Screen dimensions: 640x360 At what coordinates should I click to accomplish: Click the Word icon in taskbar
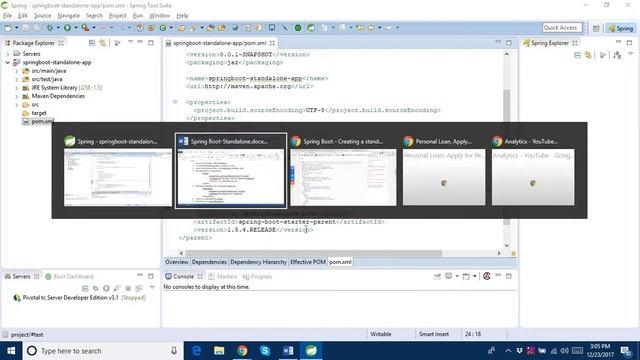288,351
